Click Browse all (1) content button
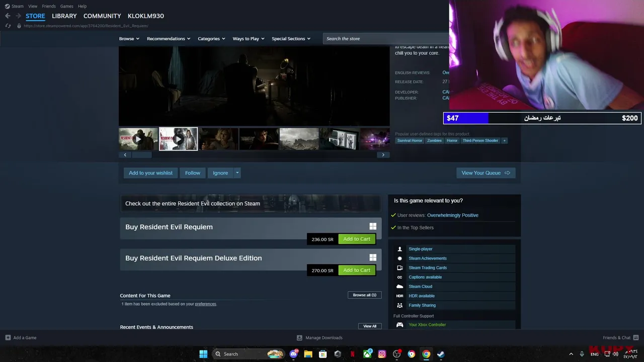Viewport: 644px width, 362px height. click(x=365, y=295)
